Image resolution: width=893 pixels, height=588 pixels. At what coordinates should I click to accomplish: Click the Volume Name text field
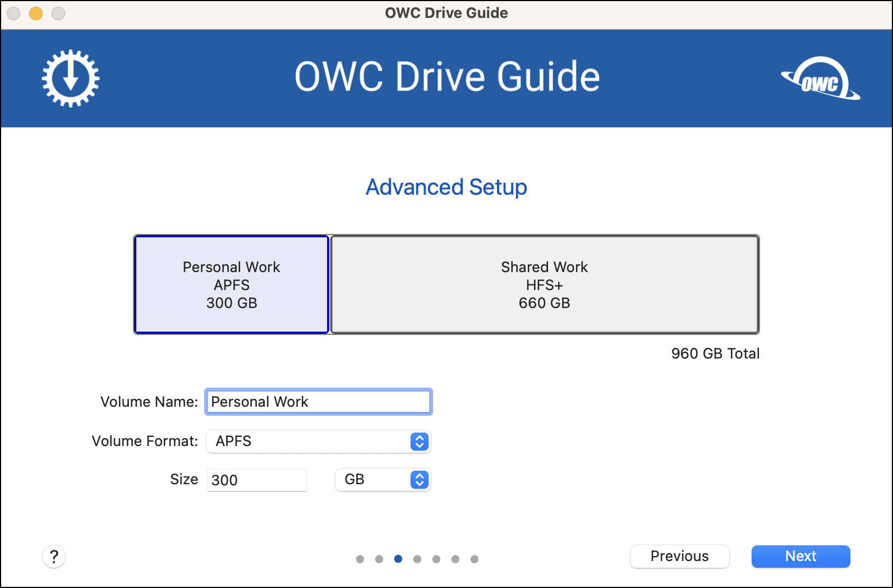pyautogui.click(x=319, y=402)
